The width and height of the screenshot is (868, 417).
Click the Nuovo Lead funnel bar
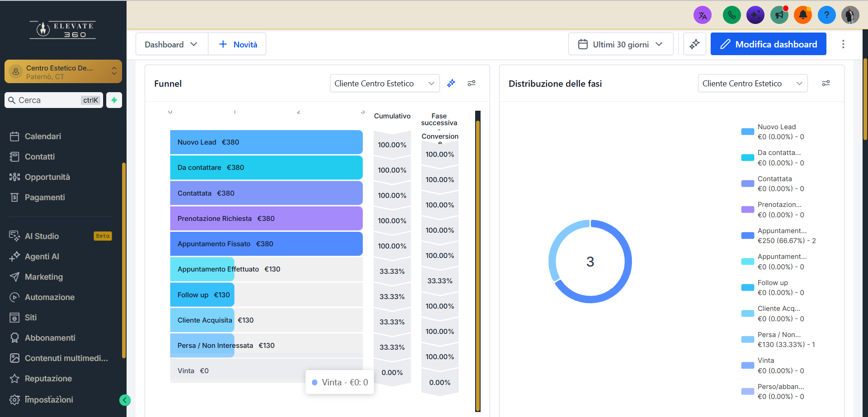[266, 142]
